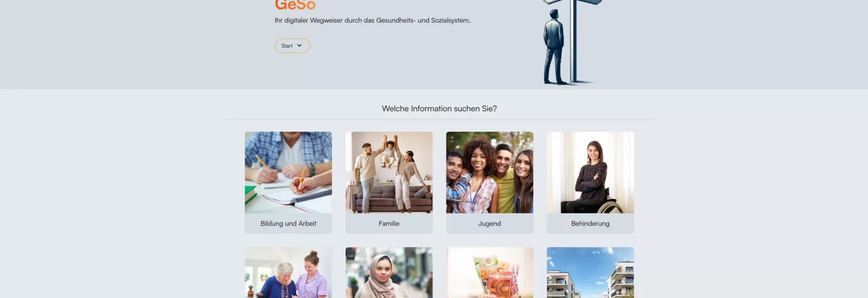Open the Start dropdown button
The height and width of the screenshot is (298, 868).
(x=292, y=46)
